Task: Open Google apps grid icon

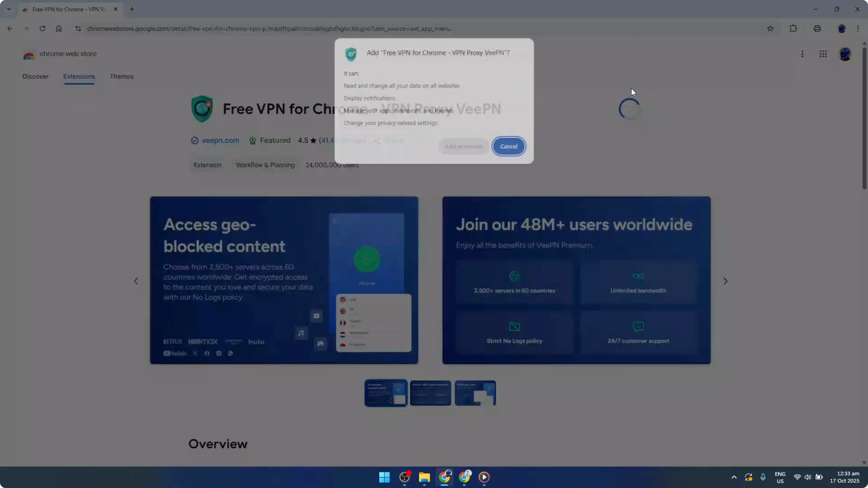Action: pos(823,54)
